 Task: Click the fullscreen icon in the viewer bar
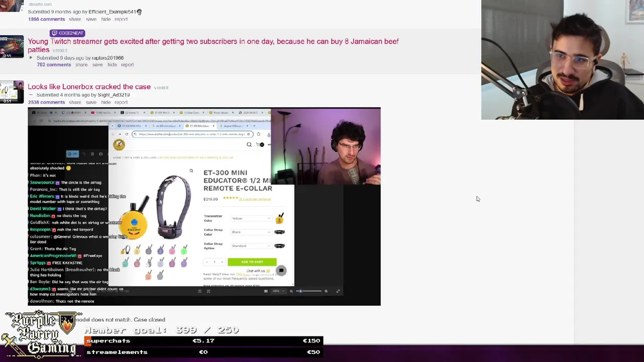(338, 291)
